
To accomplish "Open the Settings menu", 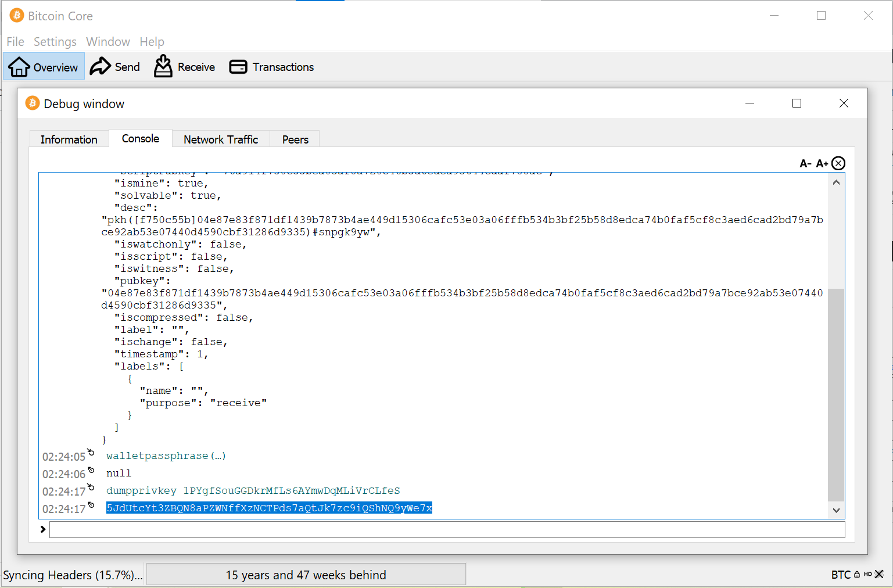I will pyautogui.click(x=55, y=42).
